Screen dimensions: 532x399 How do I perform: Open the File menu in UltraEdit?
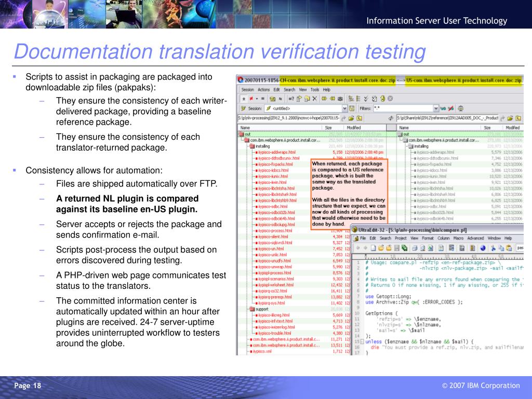pyautogui.click(x=363, y=238)
